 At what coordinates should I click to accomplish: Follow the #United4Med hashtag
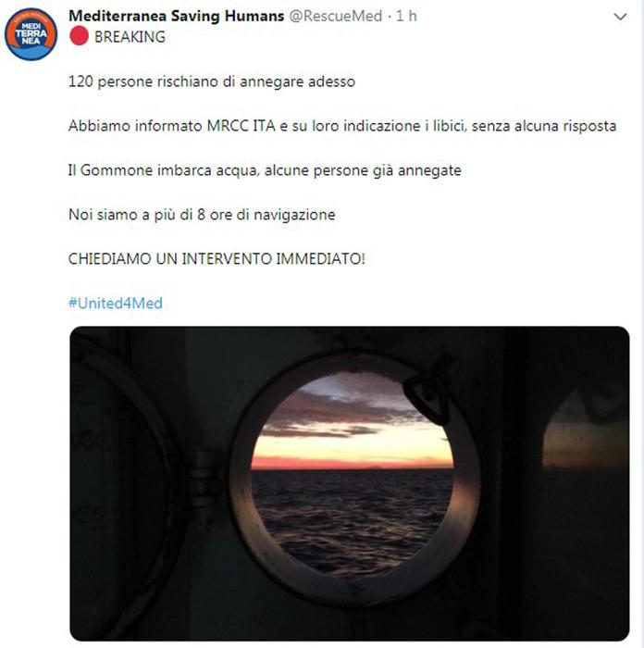[x=116, y=304]
